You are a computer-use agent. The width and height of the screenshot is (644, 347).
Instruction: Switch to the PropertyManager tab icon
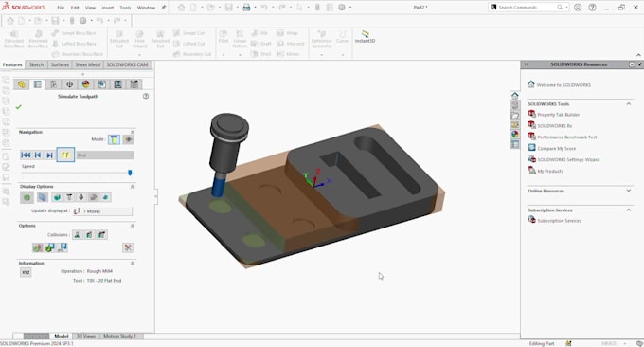[x=37, y=84]
